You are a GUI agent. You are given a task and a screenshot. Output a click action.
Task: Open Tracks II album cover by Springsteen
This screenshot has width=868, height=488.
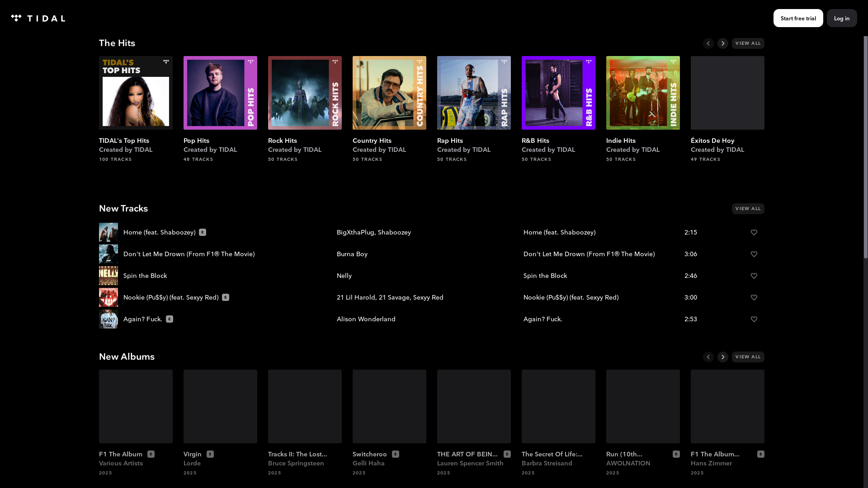[305, 406]
